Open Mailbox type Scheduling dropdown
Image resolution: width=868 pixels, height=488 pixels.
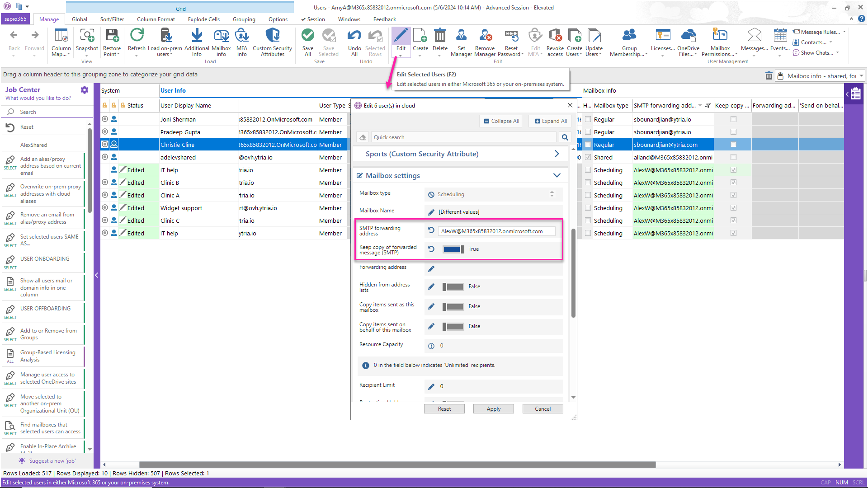[x=552, y=194]
